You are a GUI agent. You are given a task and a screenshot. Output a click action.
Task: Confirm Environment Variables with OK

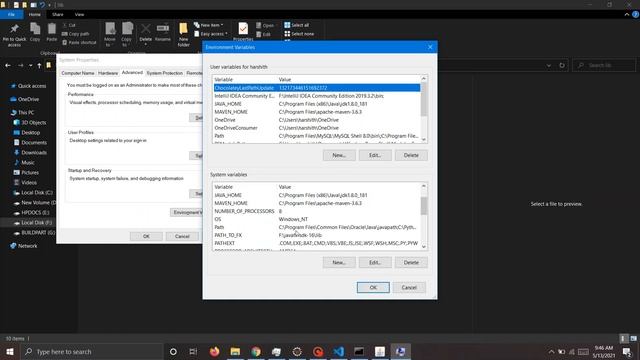[x=373, y=287]
